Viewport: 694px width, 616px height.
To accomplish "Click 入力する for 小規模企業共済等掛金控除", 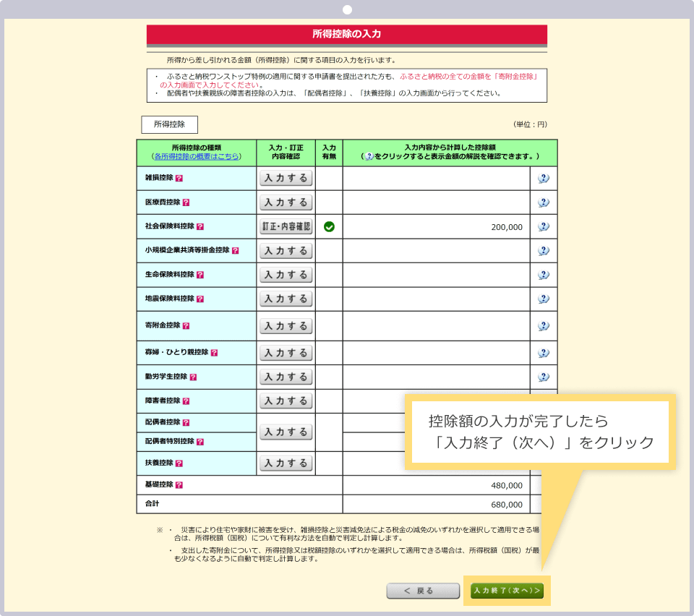I will click(286, 251).
